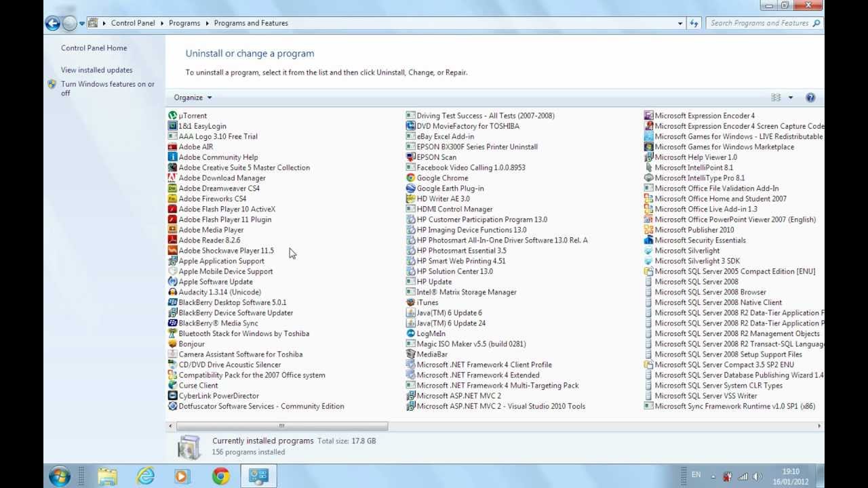This screenshot has height=488, width=868.
Task: Refresh the program list
Action: pos(694,23)
